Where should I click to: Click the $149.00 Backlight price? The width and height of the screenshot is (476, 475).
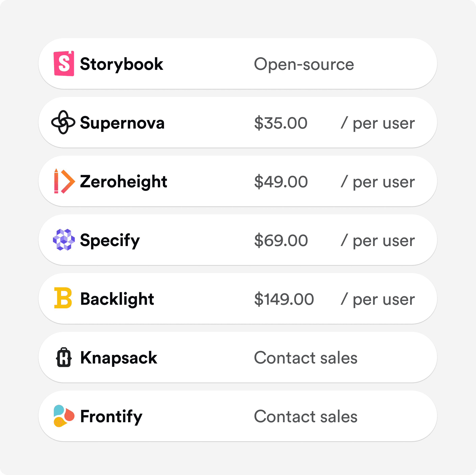tap(284, 299)
